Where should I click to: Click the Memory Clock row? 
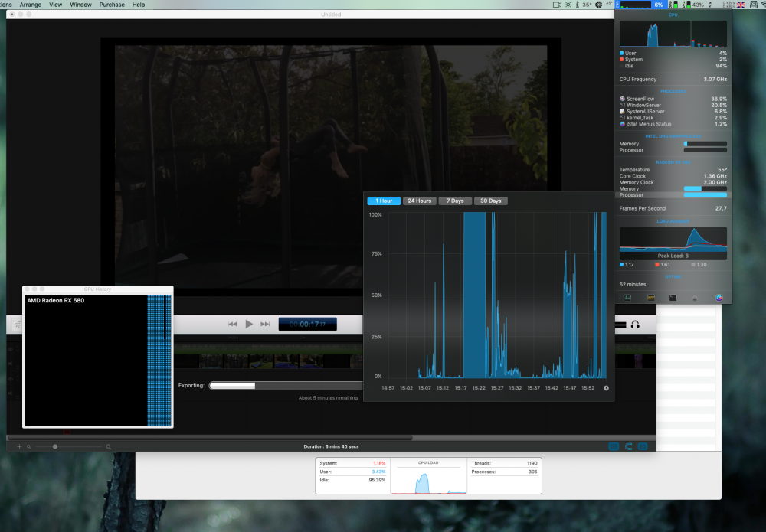pyautogui.click(x=673, y=182)
